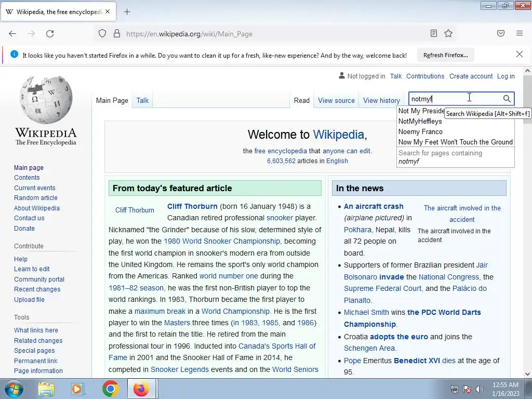Search for pages containing notmyf
The image size is (532, 399).
455,157
